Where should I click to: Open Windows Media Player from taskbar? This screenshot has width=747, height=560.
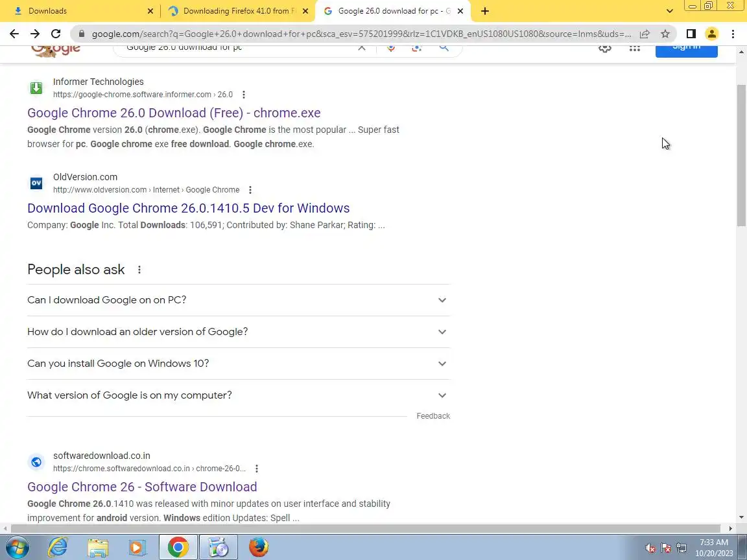pos(137,547)
